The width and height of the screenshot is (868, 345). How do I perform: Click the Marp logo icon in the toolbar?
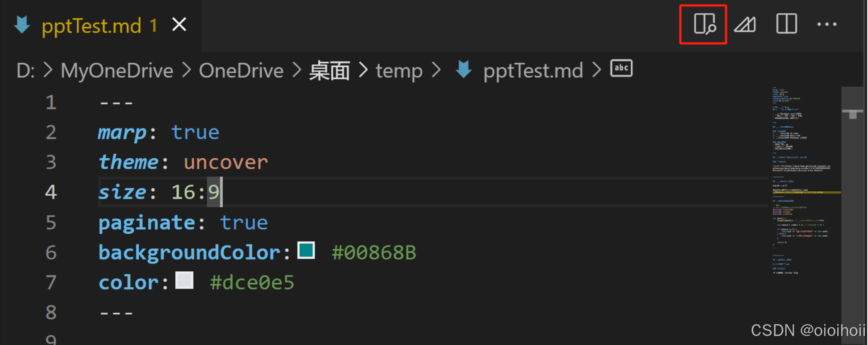click(x=744, y=24)
